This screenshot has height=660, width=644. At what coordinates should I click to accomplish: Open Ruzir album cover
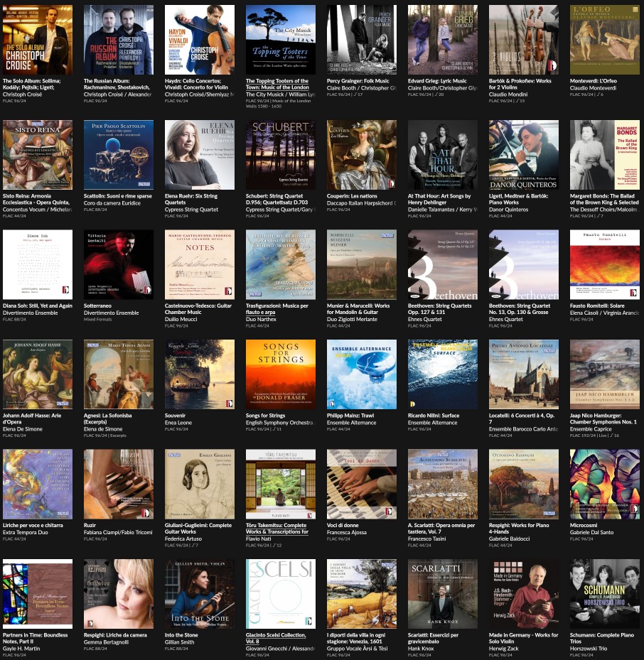[119, 484]
